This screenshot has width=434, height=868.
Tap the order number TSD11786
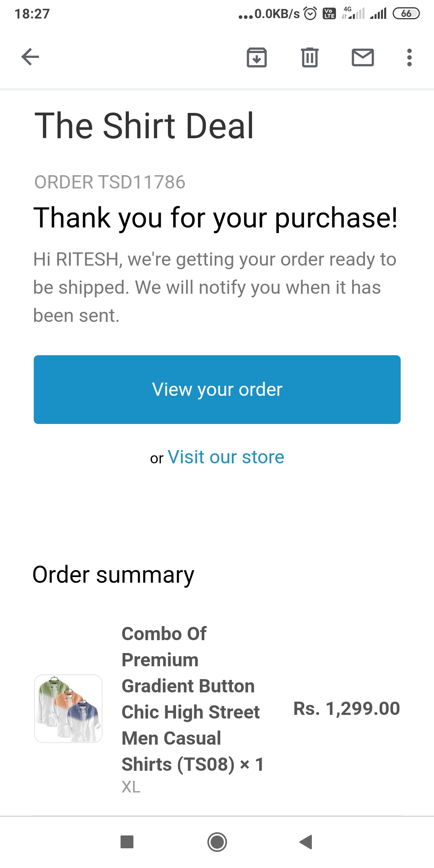coord(110,182)
